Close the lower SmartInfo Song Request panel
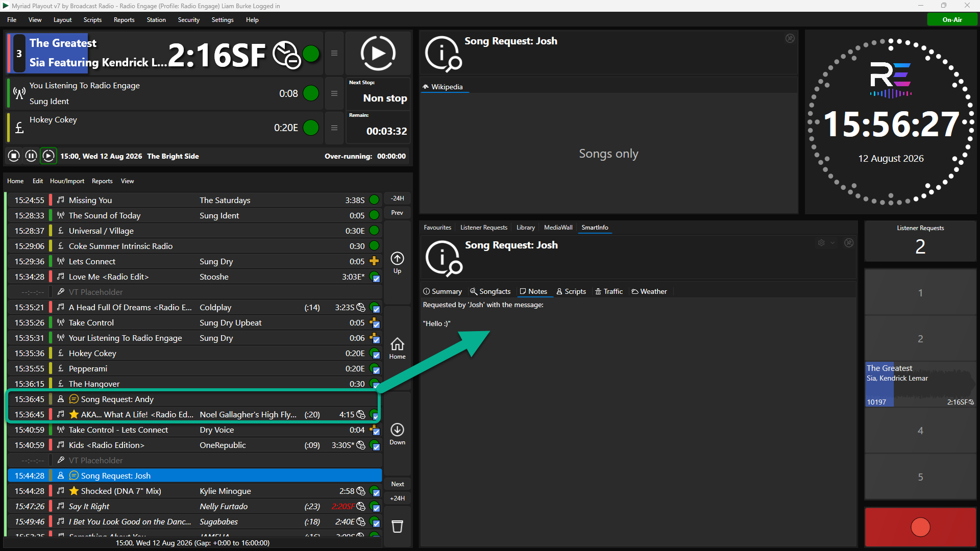 (x=849, y=243)
